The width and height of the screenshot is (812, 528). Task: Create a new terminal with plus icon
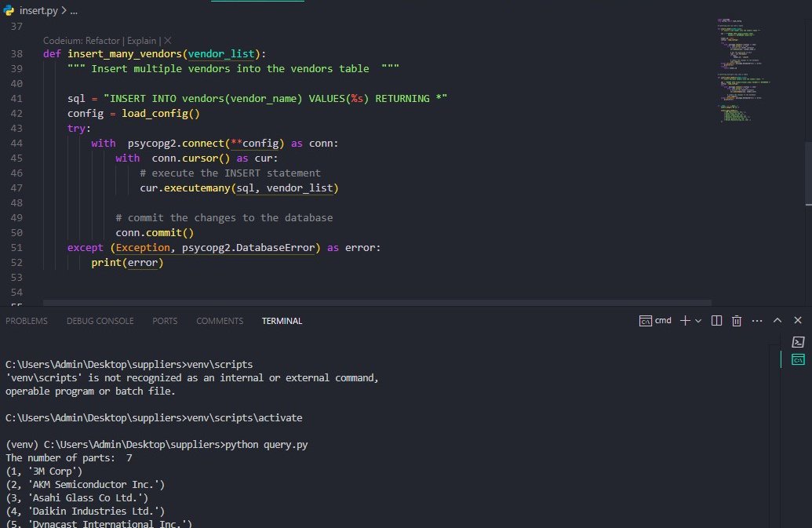[x=685, y=320]
